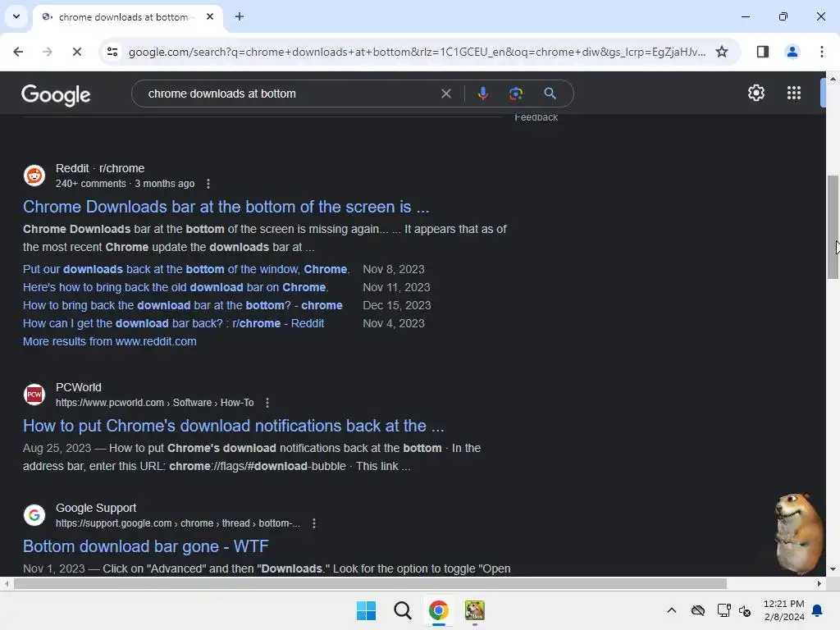Screen dimensions: 840x630
Task: Click the vertical scrollbar up arrow
Action: tap(833, 79)
